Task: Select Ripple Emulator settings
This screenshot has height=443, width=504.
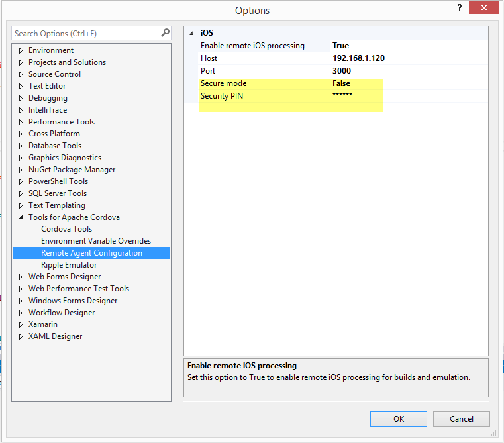Action: tap(69, 265)
